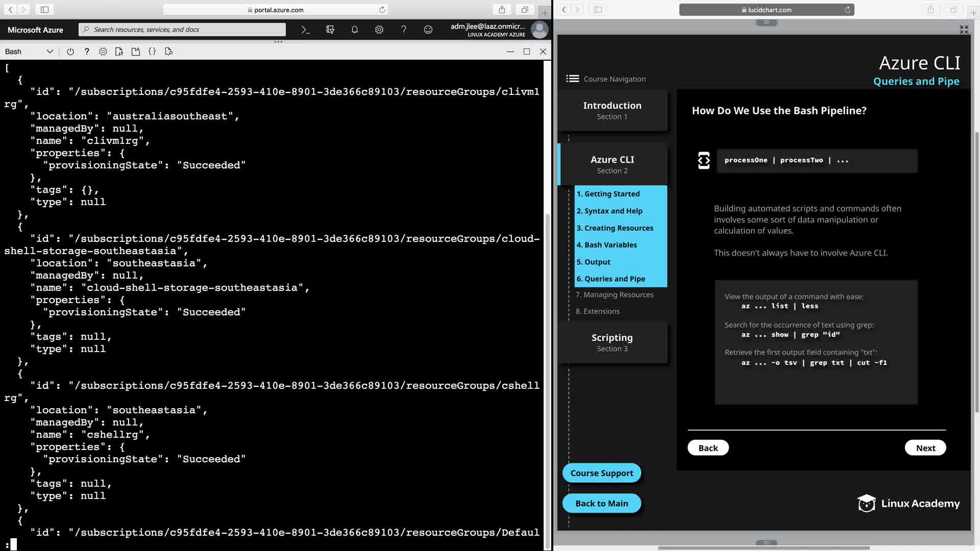Screen dimensions: 980x551
Task: Click Back to Main button
Action: pyautogui.click(x=602, y=504)
